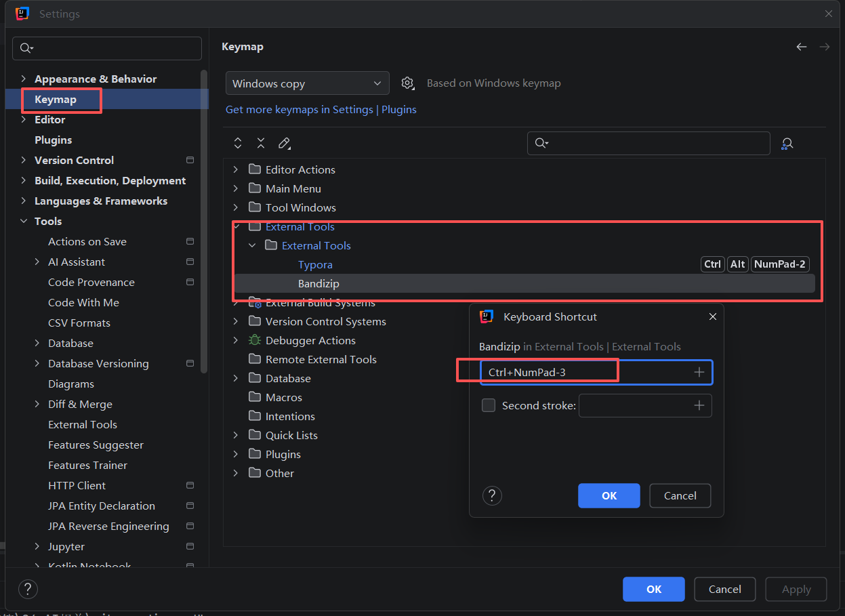Click the plus icon in first stroke field
The height and width of the screenshot is (616, 845).
tap(699, 372)
